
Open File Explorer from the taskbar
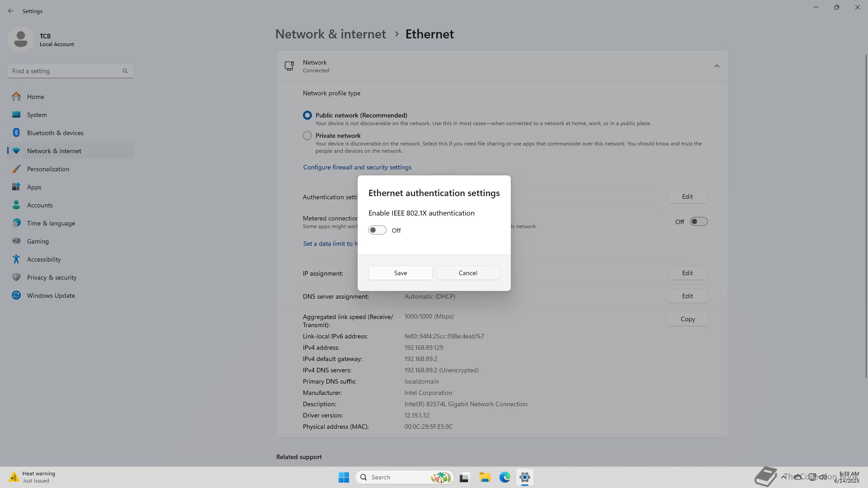coord(485,477)
